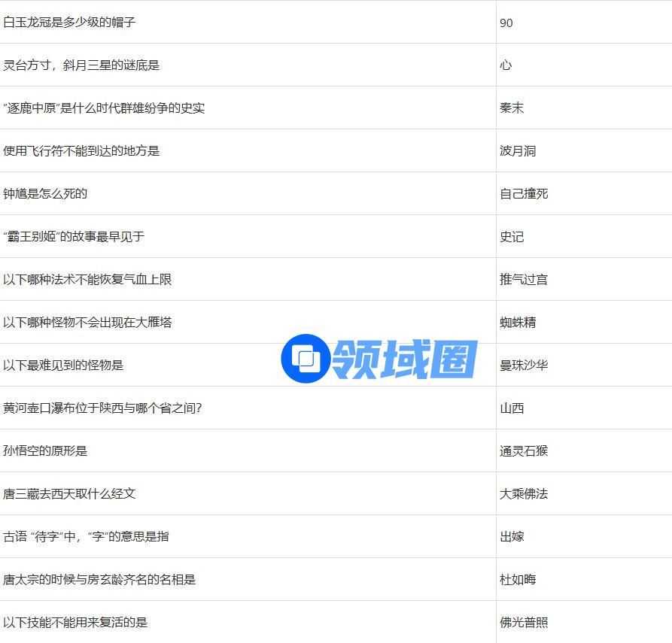Click the answer 通灵石猴
672x643 pixels.
tap(524, 451)
